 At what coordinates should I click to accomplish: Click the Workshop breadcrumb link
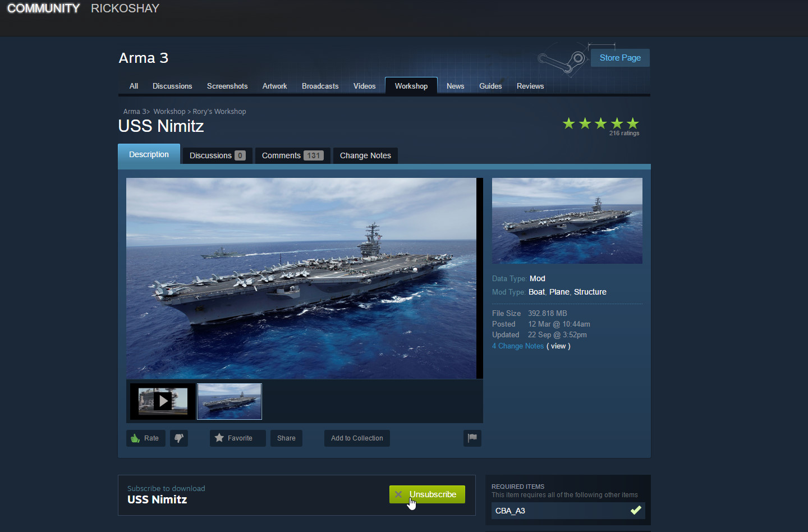point(169,112)
